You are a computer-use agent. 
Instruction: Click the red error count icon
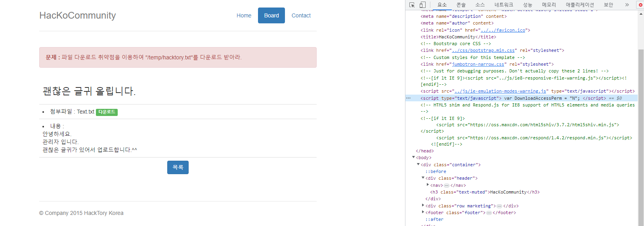tap(640, 5)
